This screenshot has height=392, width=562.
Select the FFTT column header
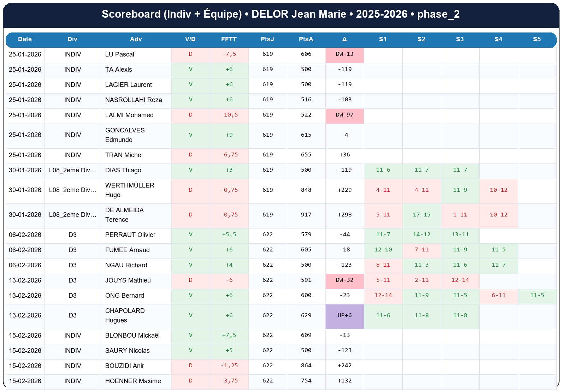229,39
